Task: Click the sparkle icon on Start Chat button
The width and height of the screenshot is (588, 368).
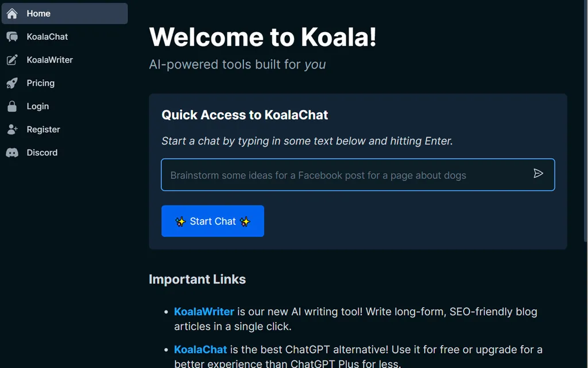Action: (181, 221)
